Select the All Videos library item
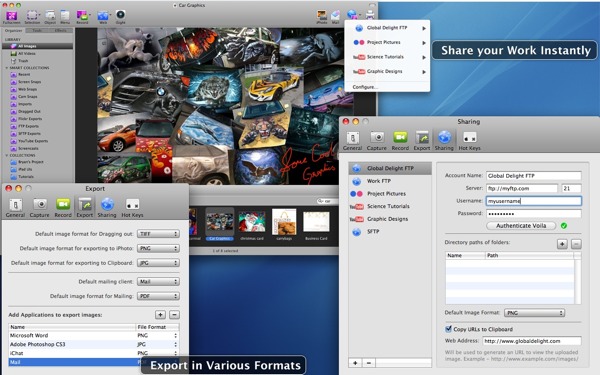Image resolution: width=600 pixels, height=375 pixels. tap(27, 54)
